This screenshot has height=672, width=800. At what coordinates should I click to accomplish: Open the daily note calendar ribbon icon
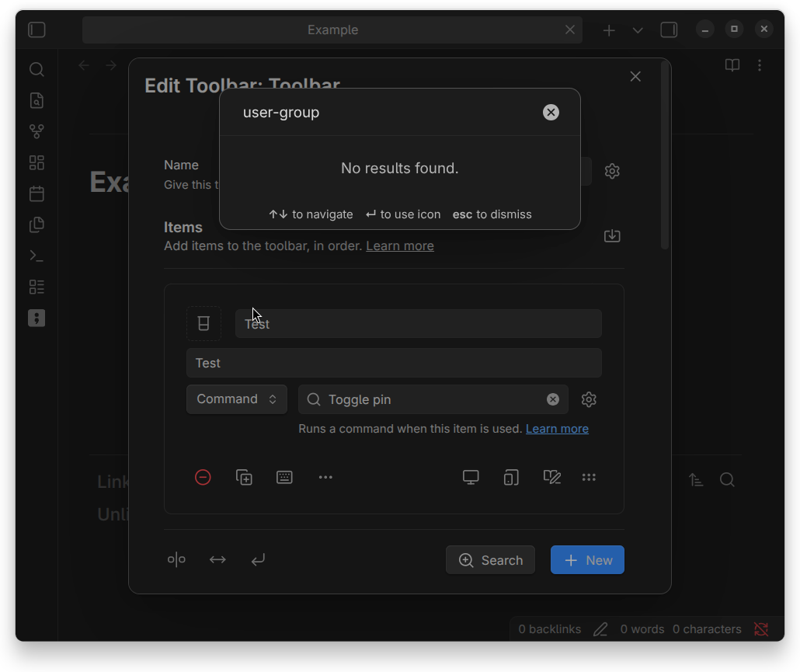tap(37, 194)
